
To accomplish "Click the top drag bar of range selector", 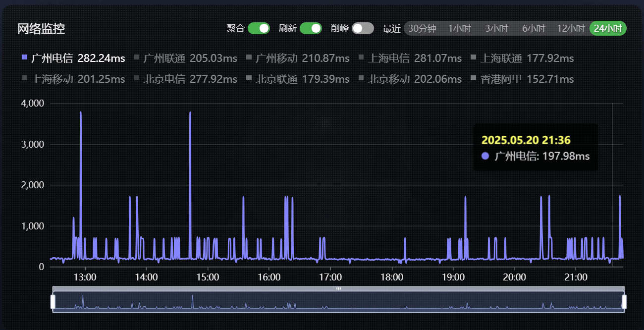I will coord(338,288).
